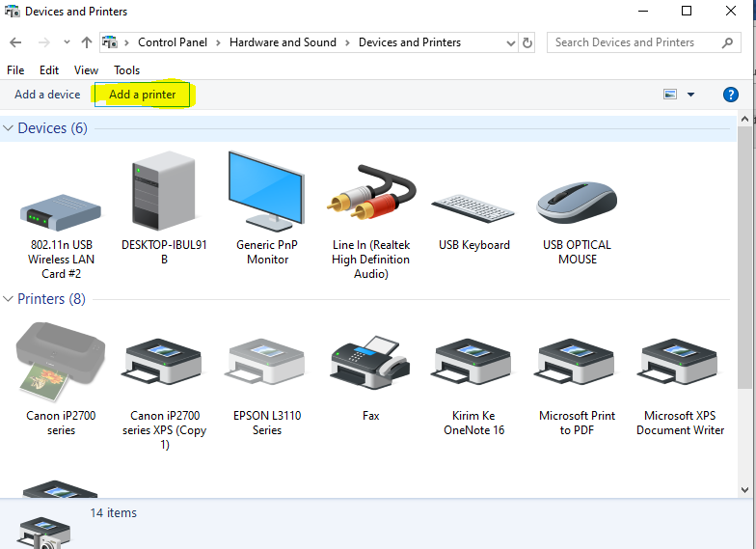This screenshot has height=549, width=756.
Task: Open the File menu
Action: click(x=15, y=70)
